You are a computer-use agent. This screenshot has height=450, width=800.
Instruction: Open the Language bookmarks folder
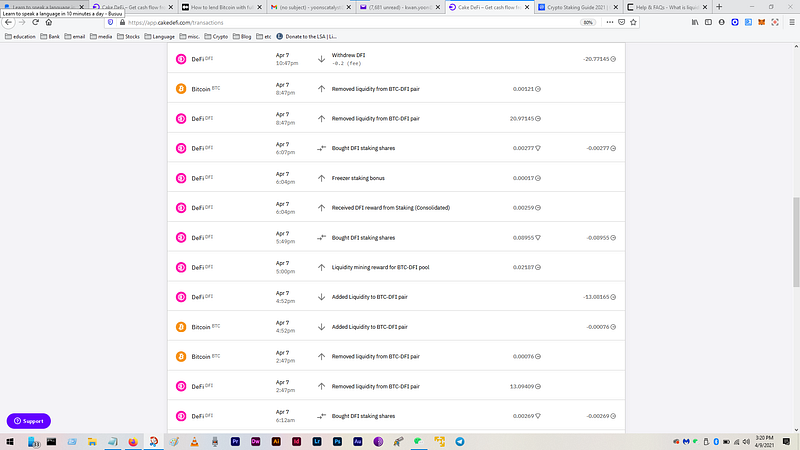(x=160, y=37)
